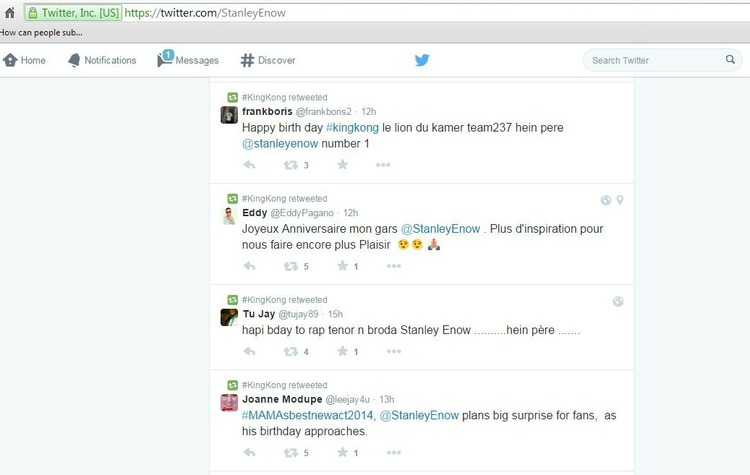Reply to Eddy's tweet

[x=249, y=266]
